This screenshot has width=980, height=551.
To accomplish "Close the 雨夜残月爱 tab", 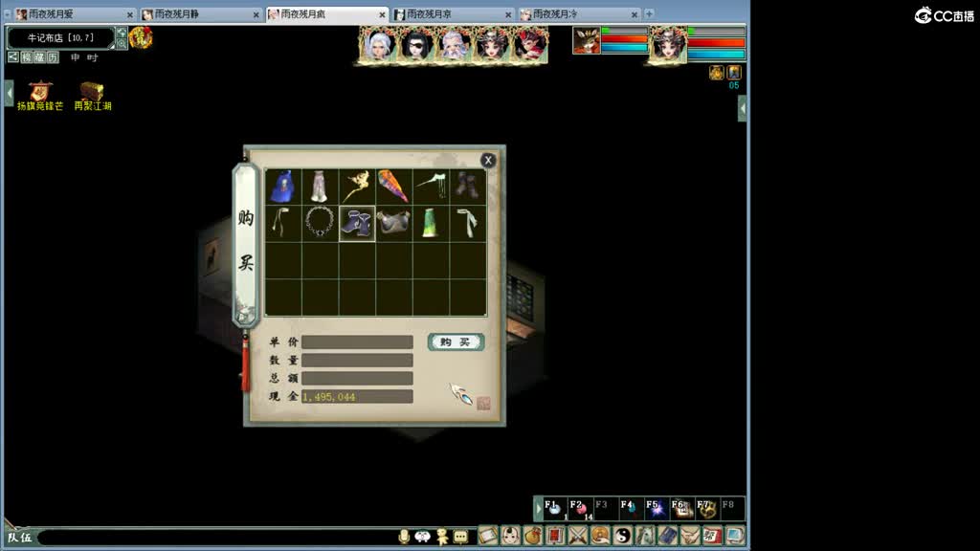I will pos(130,14).
